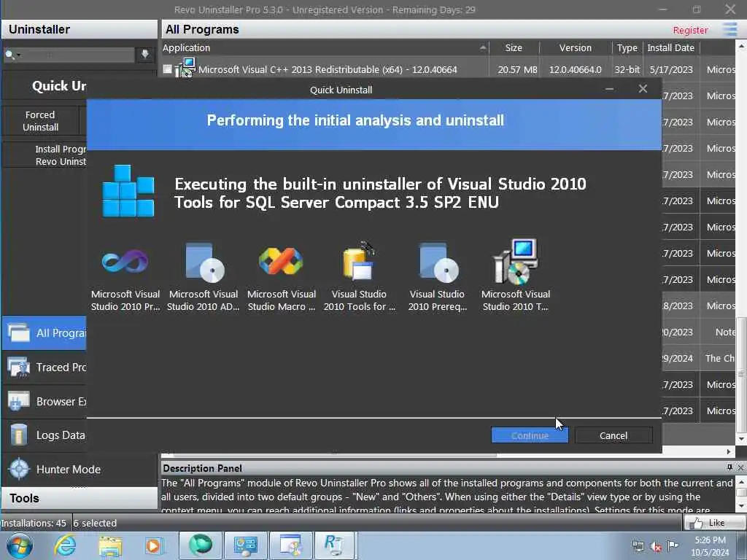Click the taskbar clock showing 5:26 PM
Image resolution: width=747 pixels, height=560 pixels.
[x=711, y=546]
